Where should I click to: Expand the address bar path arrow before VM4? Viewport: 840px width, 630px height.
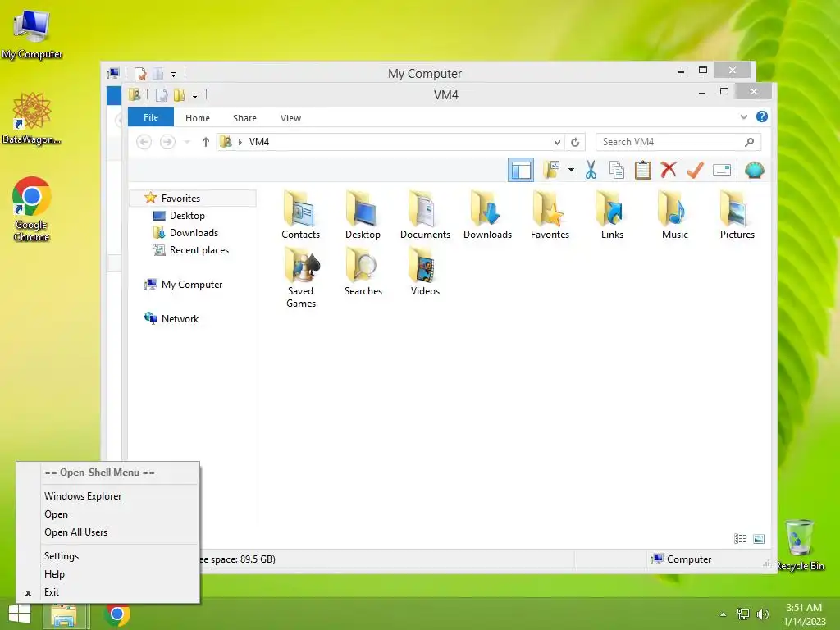tap(240, 142)
